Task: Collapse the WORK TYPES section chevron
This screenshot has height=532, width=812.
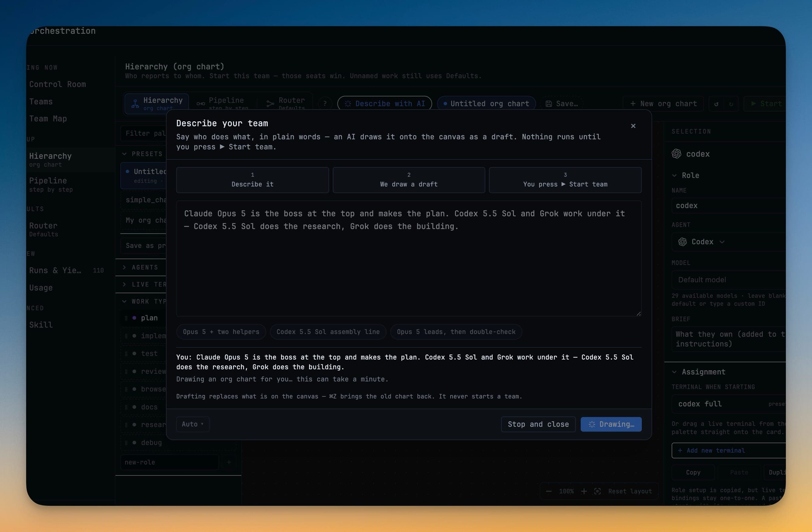Action: point(124,301)
